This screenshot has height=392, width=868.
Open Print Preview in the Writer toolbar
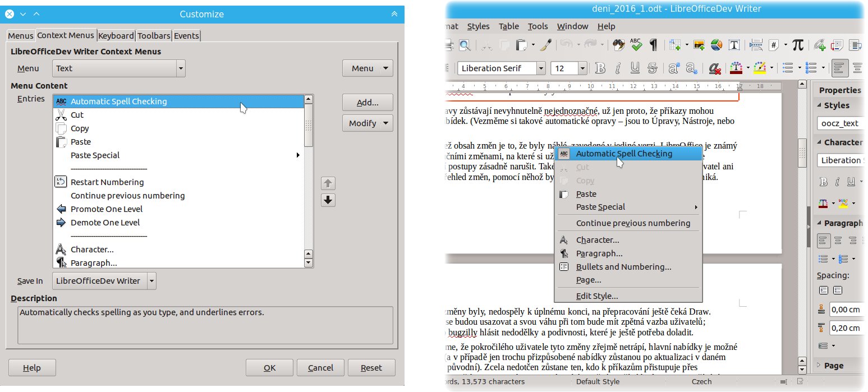(465, 45)
